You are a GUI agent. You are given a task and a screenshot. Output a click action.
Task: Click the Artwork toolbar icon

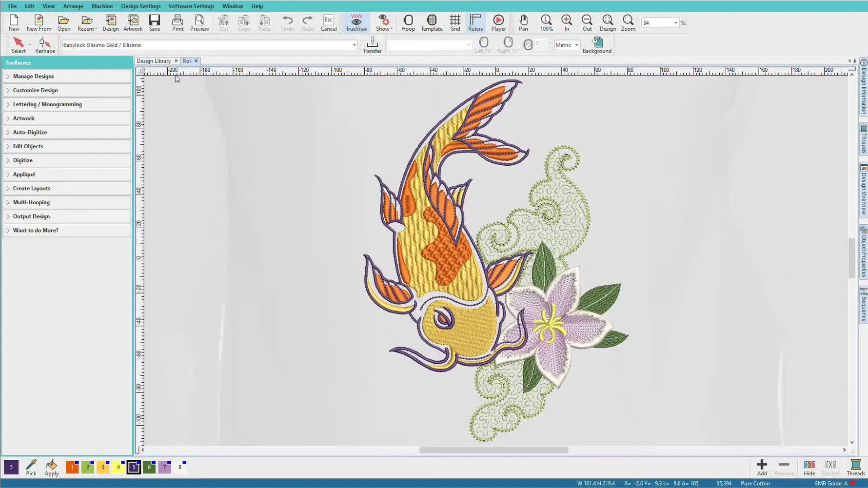(133, 22)
